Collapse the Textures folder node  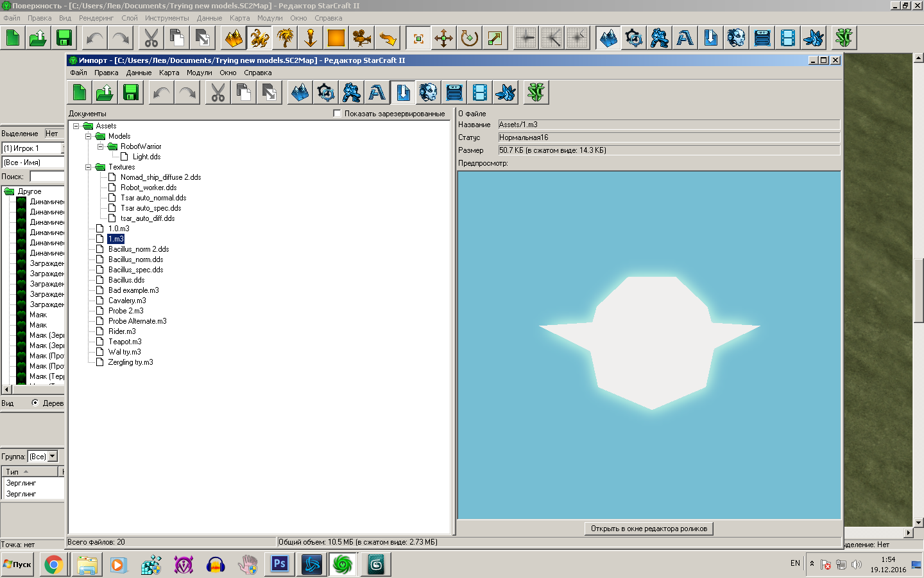click(88, 167)
